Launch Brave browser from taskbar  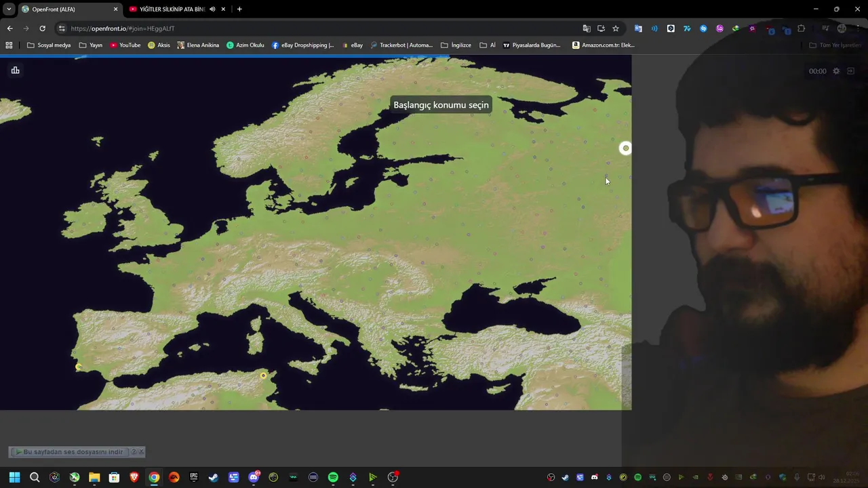134,477
